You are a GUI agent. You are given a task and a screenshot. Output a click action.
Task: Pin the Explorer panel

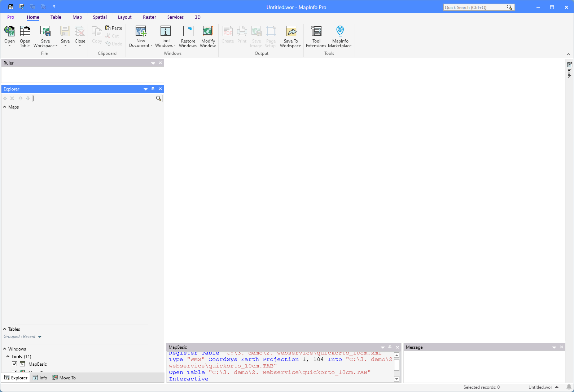click(x=153, y=89)
